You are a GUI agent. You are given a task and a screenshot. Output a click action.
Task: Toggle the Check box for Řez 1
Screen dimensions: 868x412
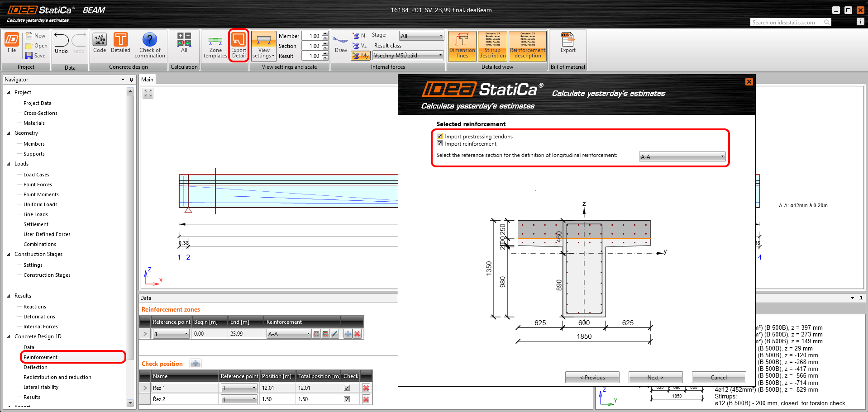(347, 388)
